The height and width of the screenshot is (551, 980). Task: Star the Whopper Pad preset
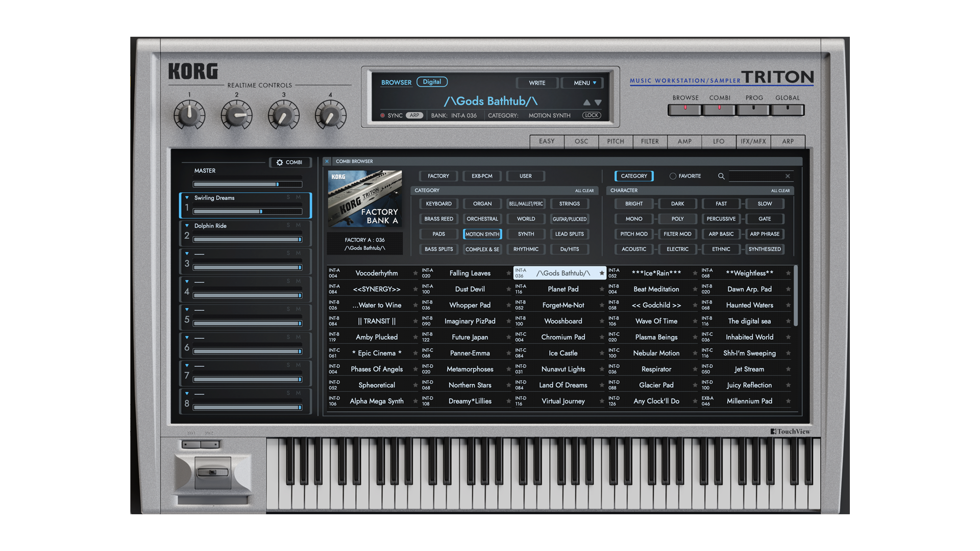(x=508, y=305)
